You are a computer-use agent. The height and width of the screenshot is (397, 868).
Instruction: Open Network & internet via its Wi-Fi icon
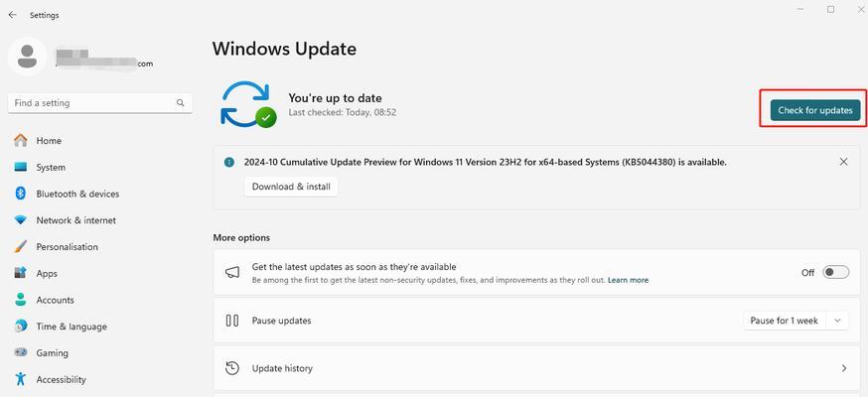tap(21, 220)
